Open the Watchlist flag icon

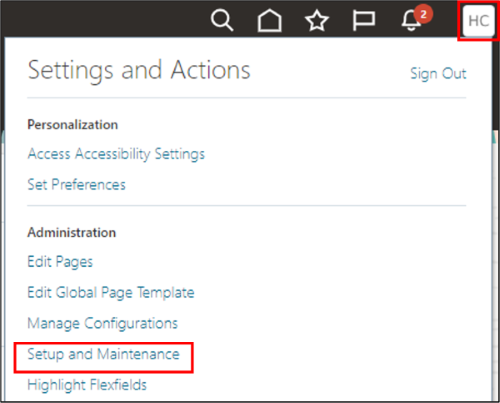(364, 21)
